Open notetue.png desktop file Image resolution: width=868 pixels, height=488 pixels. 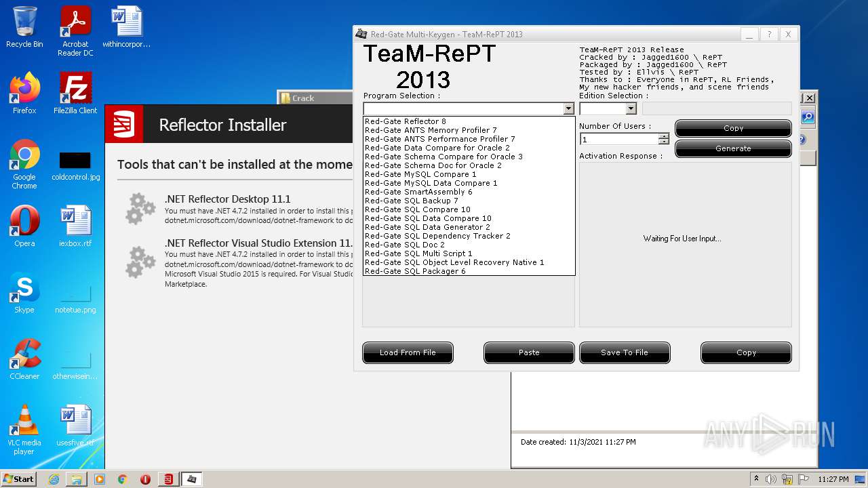click(75, 298)
